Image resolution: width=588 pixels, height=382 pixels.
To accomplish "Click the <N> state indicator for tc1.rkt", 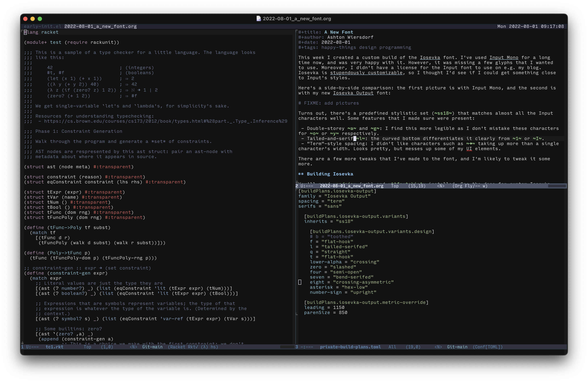I will point(133,347).
